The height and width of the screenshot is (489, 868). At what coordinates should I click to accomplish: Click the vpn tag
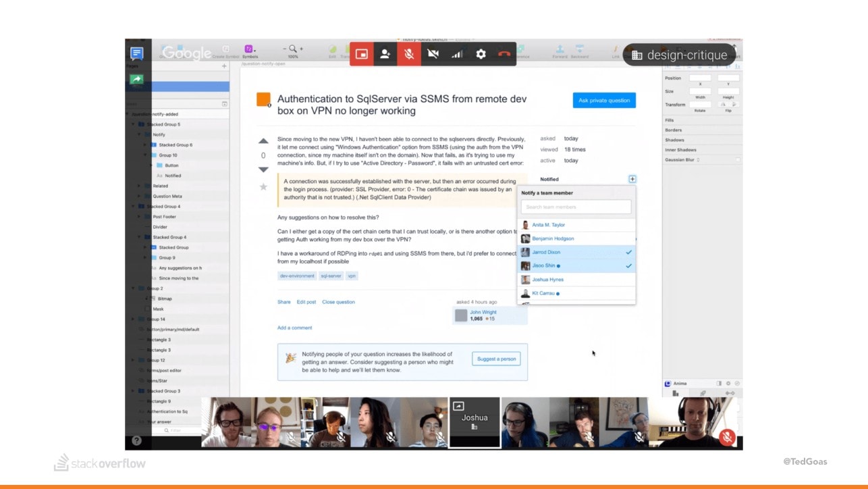pyautogui.click(x=352, y=276)
